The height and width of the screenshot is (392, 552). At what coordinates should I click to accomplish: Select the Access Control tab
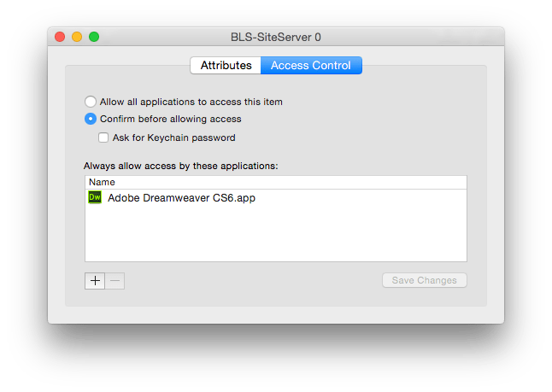click(x=311, y=65)
